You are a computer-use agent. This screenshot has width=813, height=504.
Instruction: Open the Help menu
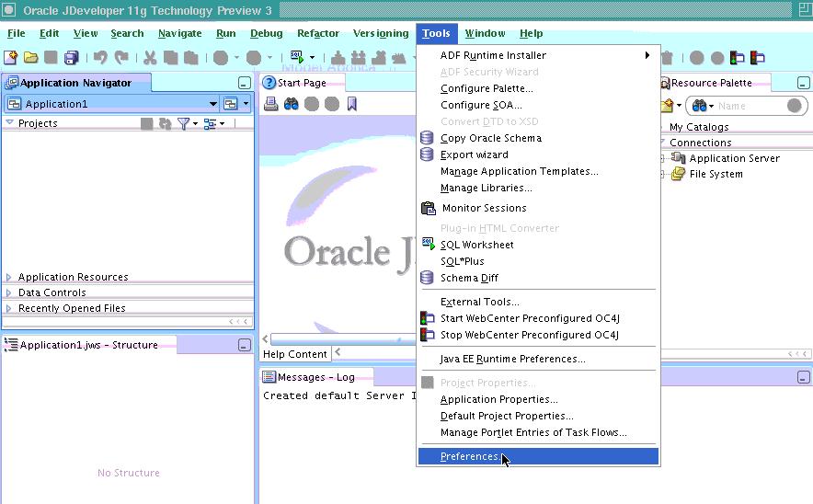(531, 33)
